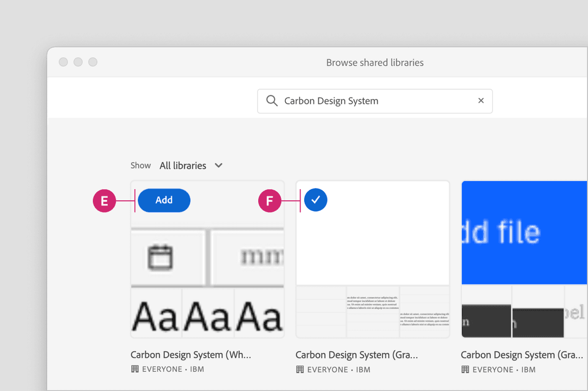588x391 pixels.
Task: Click the leftmost window control circle
Action: coord(63,62)
